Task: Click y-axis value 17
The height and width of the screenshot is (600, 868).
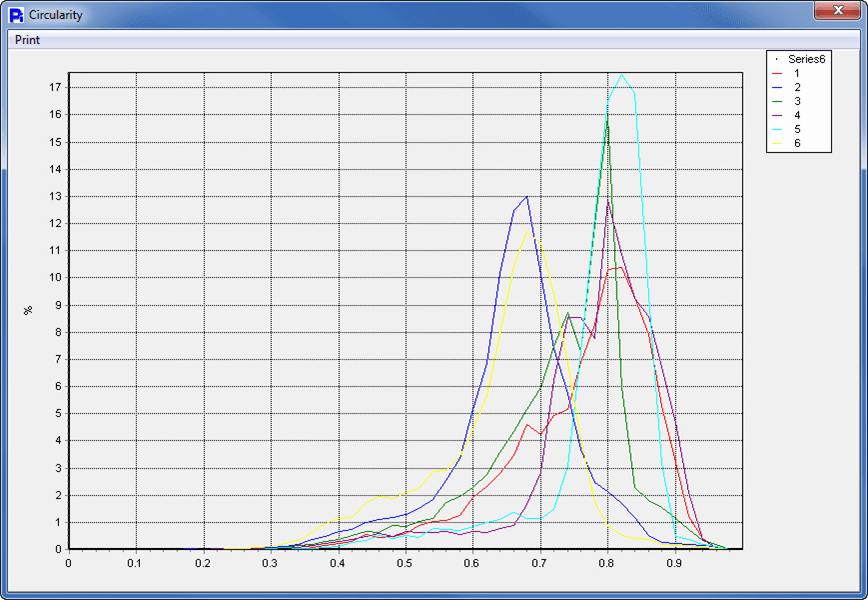Action: pyautogui.click(x=55, y=87)
